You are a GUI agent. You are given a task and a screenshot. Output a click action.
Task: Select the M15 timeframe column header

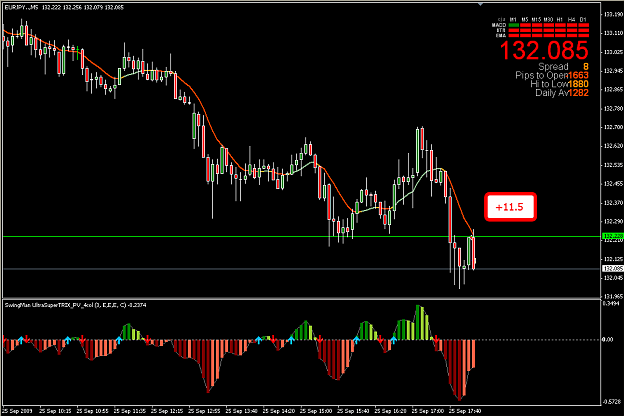click(537, 20)
